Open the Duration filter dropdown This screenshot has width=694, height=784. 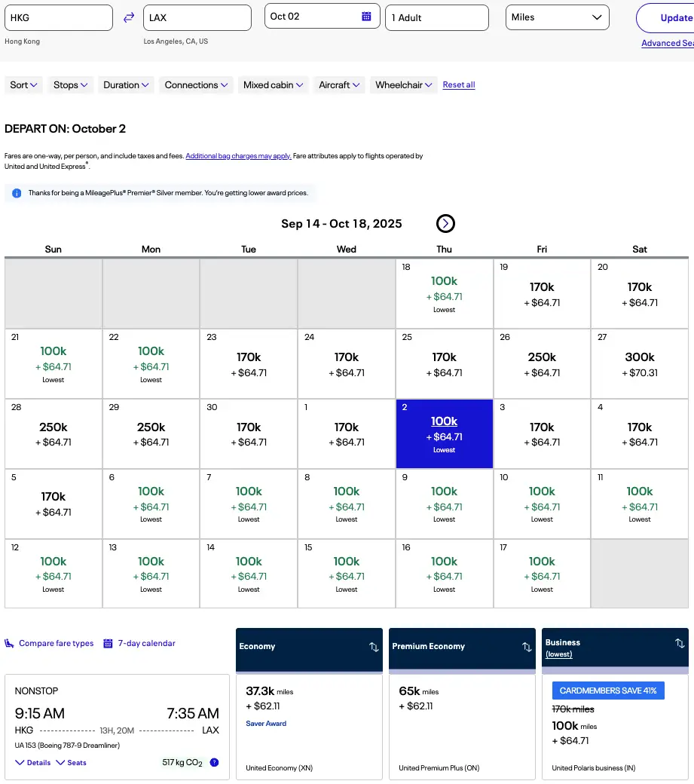click(126, 85)
